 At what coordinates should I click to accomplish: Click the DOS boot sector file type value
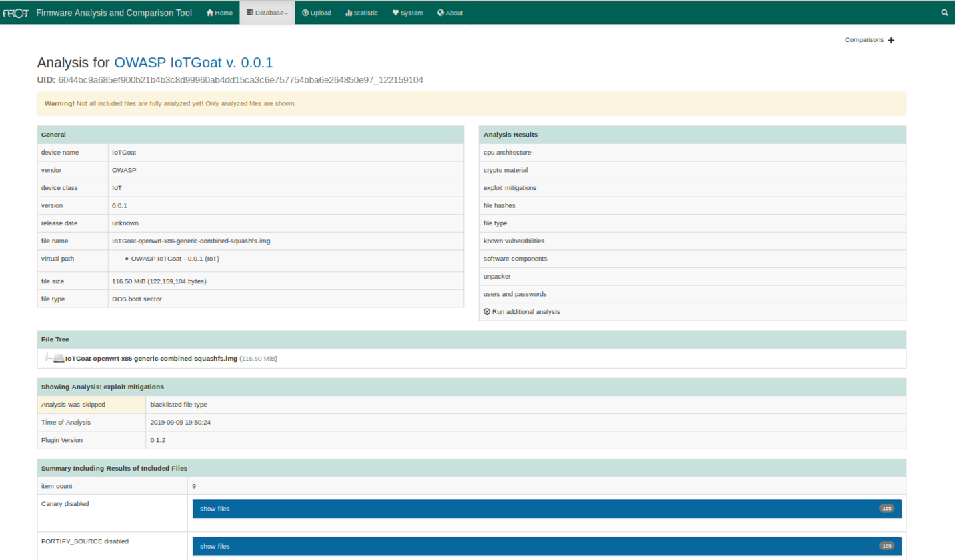(x=137, y=299)
